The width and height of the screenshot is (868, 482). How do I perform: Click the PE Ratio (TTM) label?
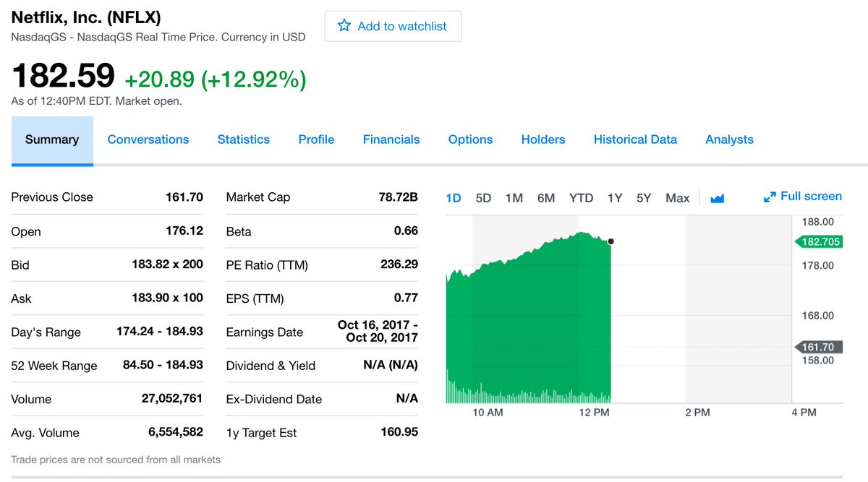pos(267,265)
